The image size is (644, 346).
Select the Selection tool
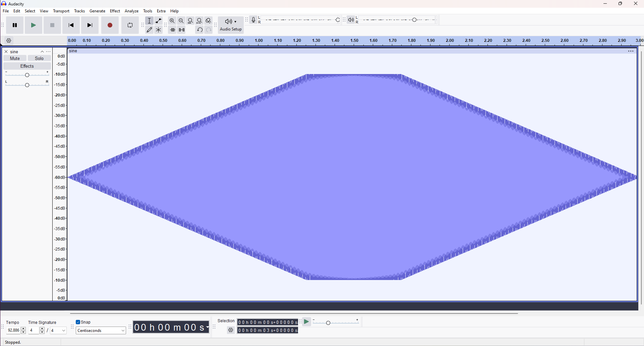point(150,20)
